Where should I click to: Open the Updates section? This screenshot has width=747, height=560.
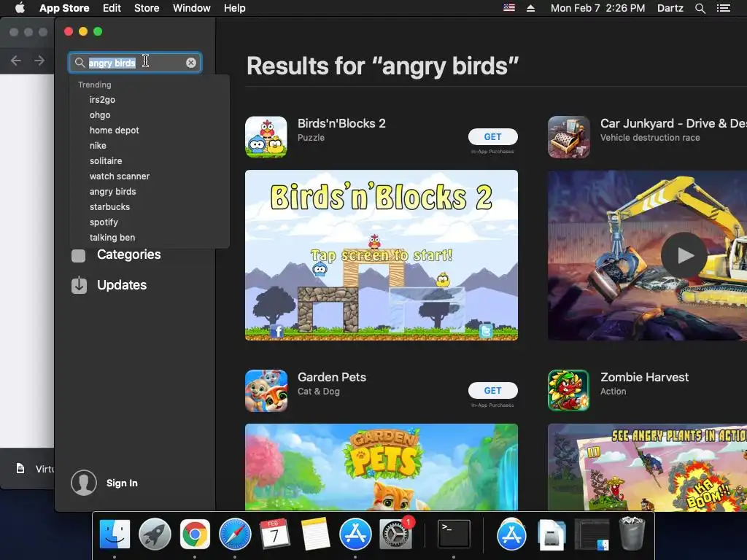(x=122, y=285)
